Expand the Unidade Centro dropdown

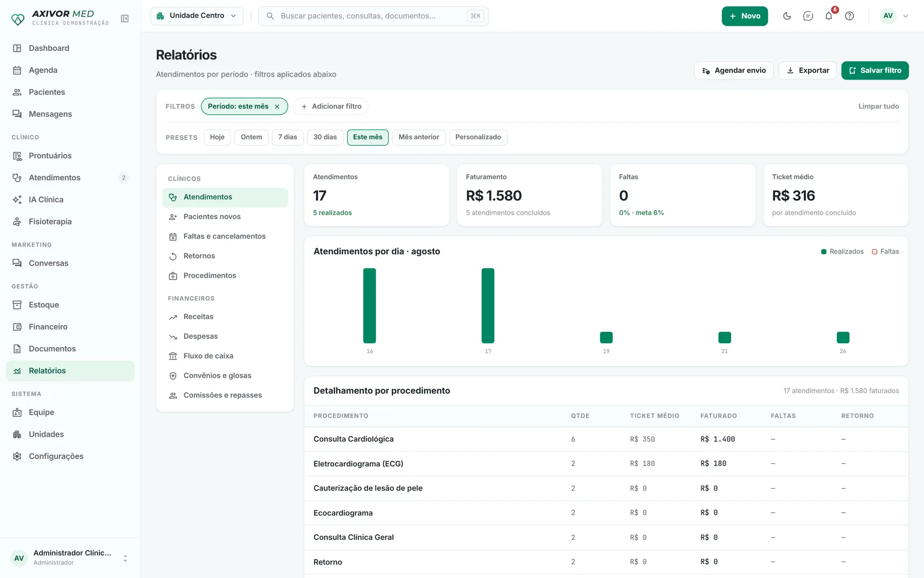point(197,16)
